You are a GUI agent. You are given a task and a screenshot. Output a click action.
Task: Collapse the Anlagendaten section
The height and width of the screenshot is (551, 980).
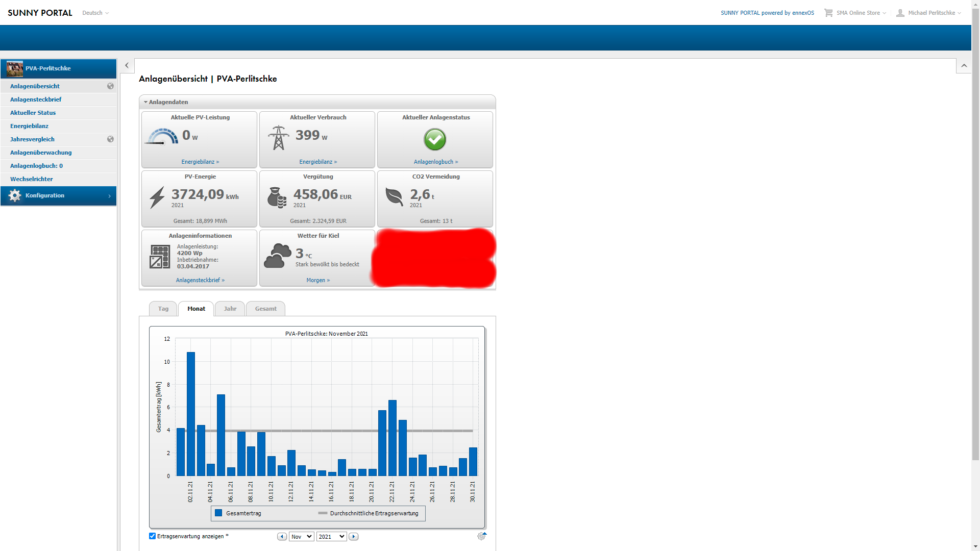pyautogui.click(x=145, y=102)
